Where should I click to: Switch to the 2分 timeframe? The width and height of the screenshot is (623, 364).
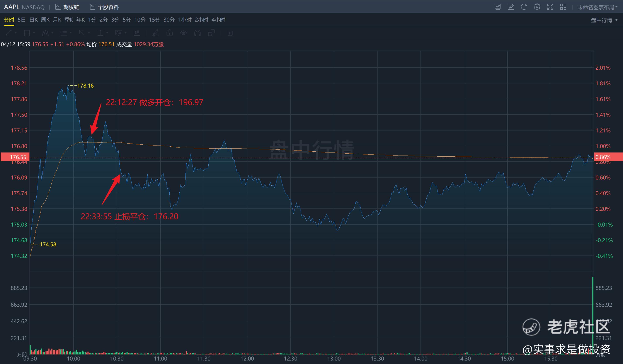coord(104,20)
